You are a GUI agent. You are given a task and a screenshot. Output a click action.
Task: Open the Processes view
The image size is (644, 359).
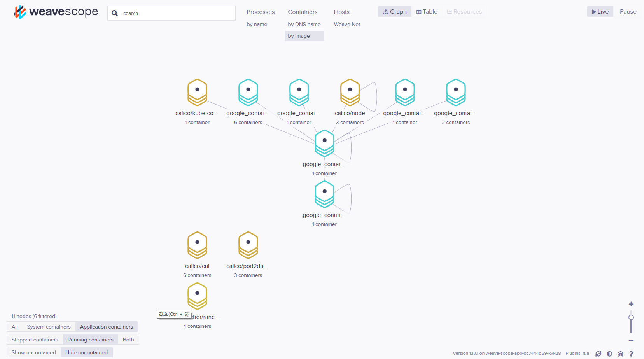(x=261, y=12)
